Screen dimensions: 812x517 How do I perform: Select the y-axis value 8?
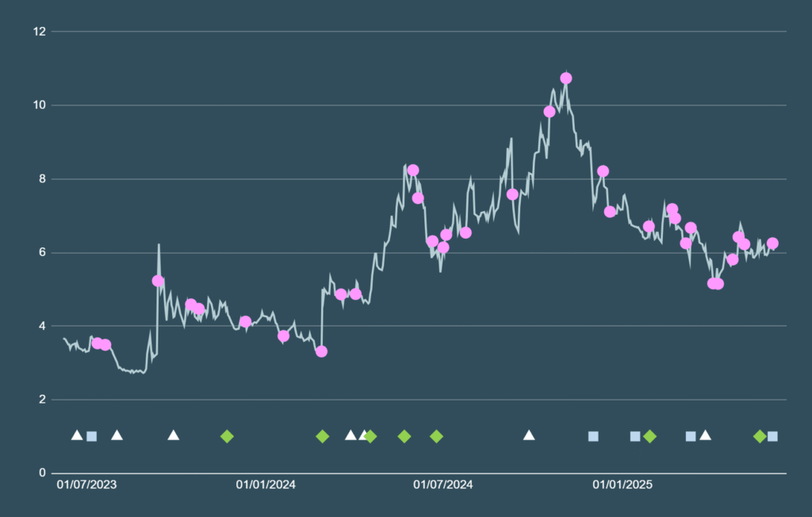pyautogui.click(x=43, y=178)
